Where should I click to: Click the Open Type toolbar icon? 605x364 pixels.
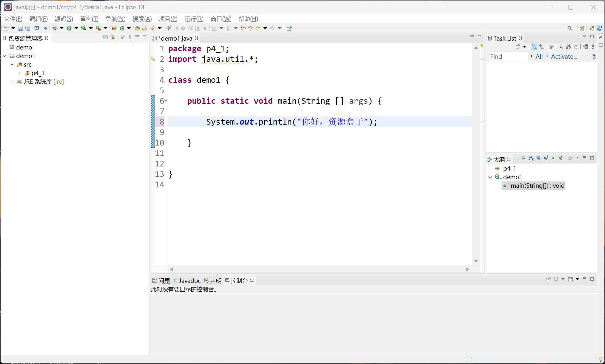click(x=137, y=28)
